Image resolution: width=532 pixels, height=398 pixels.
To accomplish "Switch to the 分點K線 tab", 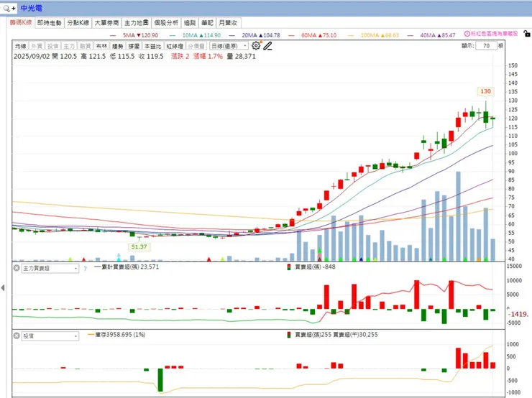I will coord(78,23).
